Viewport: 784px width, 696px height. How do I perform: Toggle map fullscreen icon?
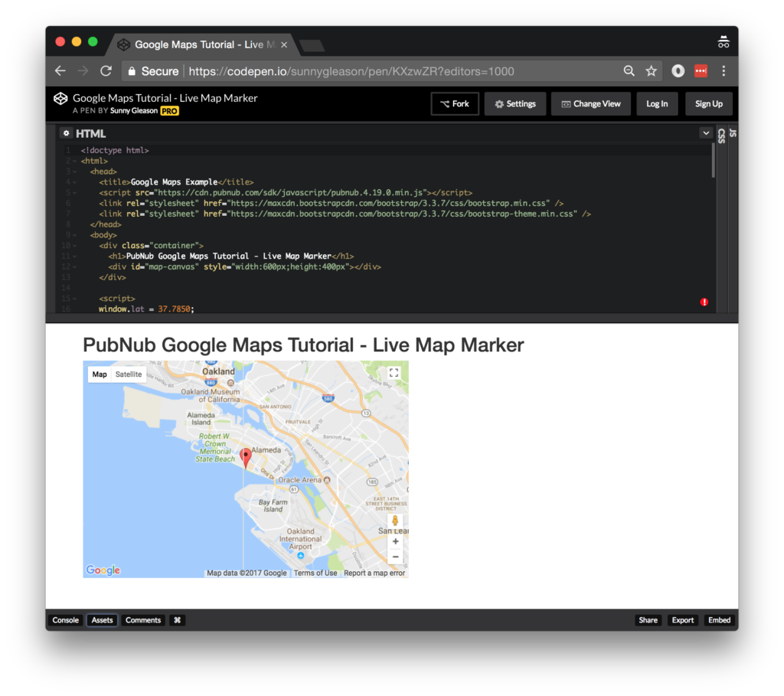tap(394, 372)
